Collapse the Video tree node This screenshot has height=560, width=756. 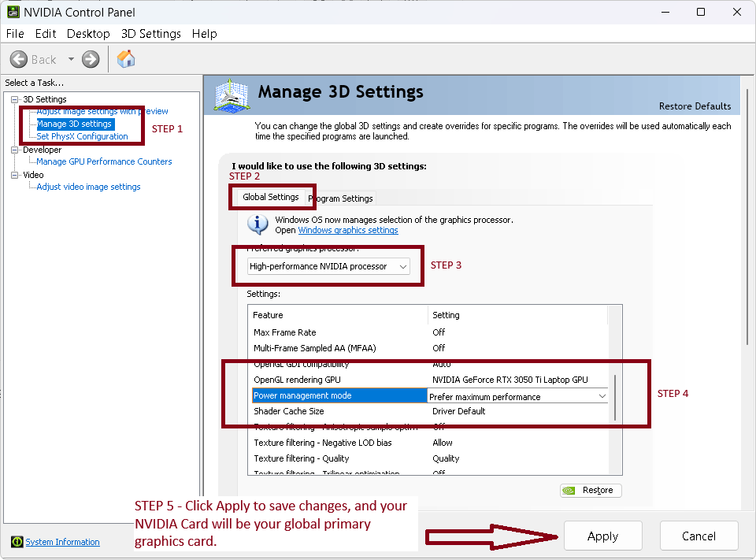click(x=14, y=175)
